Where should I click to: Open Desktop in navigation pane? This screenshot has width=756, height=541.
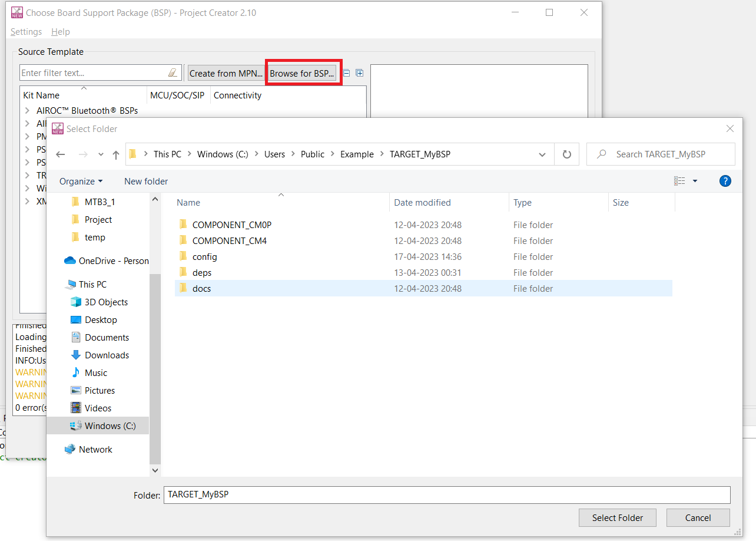101,319
